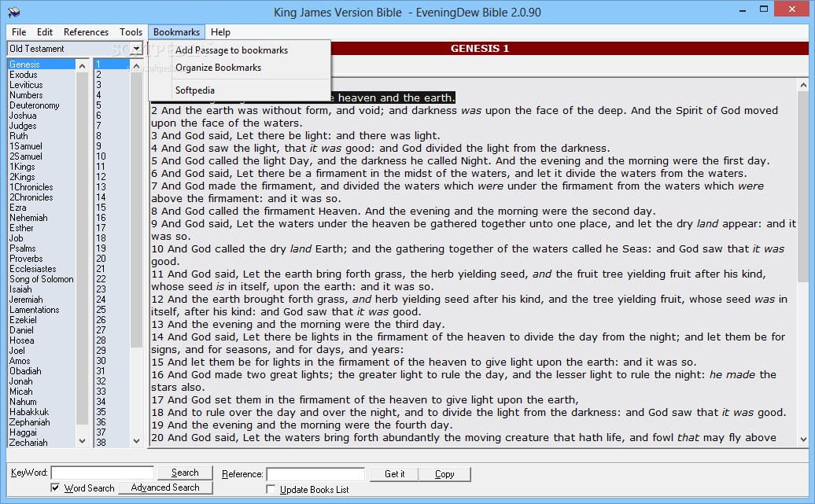815x504 pixels.
Task: Select Joshua in the book list
Action: click(x=42, y=116)
